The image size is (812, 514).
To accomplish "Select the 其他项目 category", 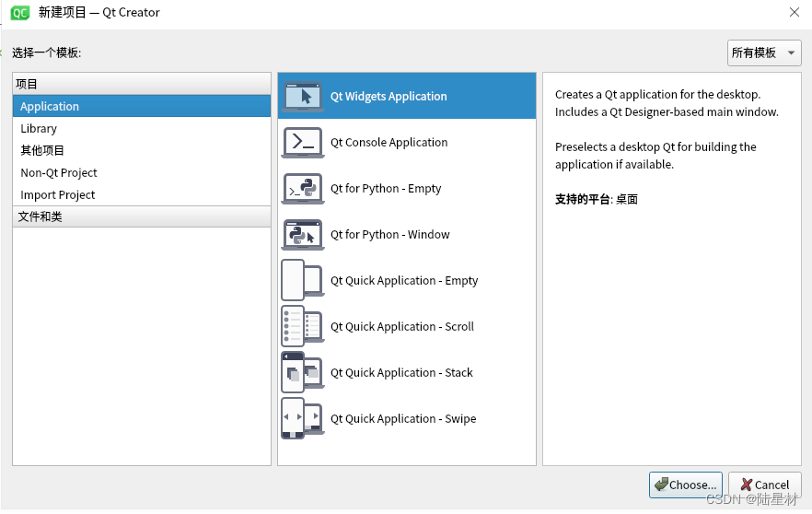I will (x=142, y=150).
